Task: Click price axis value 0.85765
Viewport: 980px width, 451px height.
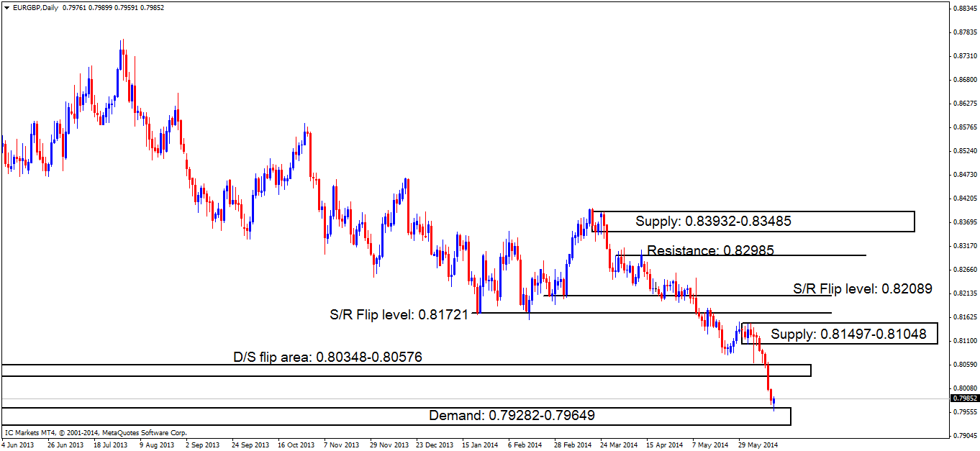Action: (x=964, y=127)
